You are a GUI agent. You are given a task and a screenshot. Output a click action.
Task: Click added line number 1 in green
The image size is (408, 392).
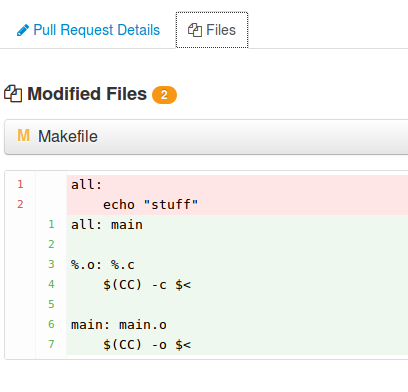pos(51,224)
